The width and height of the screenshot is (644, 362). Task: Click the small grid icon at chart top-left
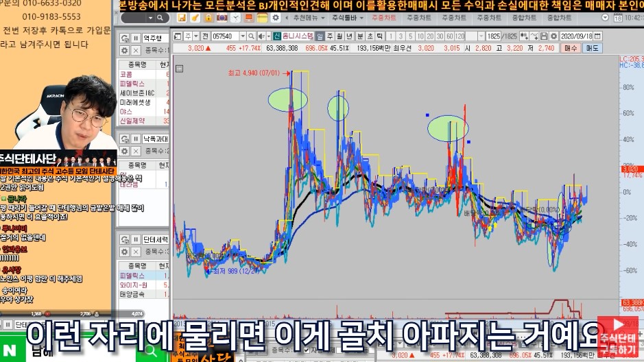180,69
